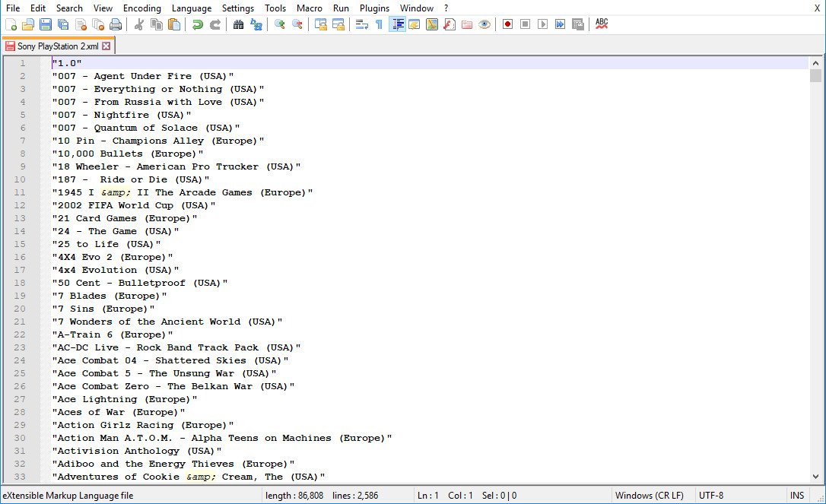The image size is (826, 504).
Task: Click line "2002 FIFA World Cup (USA)"
Action: click(x=133, y=205)
